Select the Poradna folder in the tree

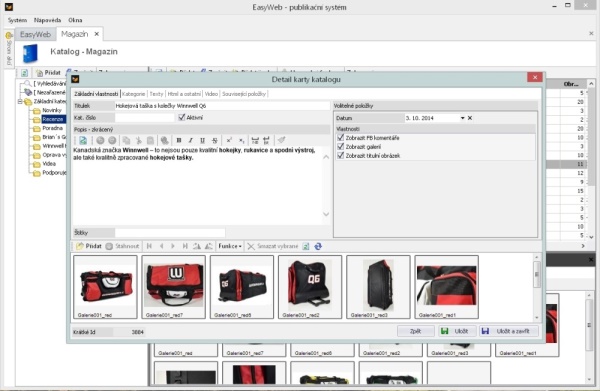52,128
